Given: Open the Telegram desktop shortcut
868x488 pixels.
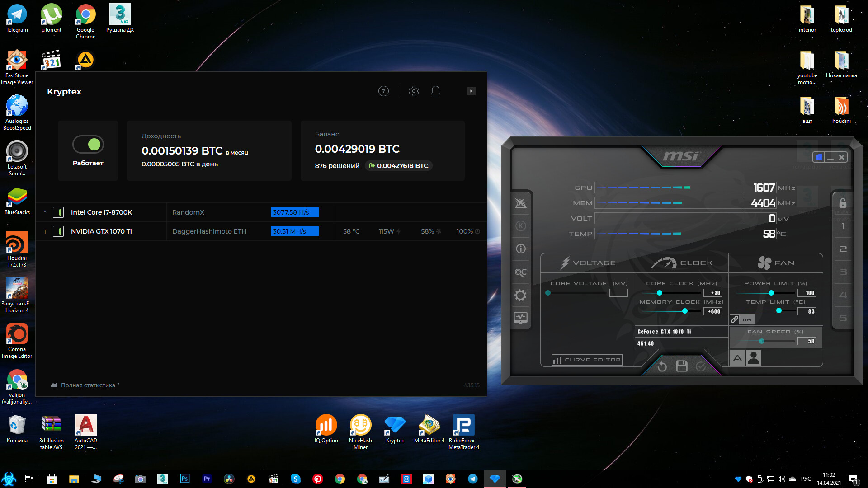Looking at the screenshot, I should pos(17,18).
